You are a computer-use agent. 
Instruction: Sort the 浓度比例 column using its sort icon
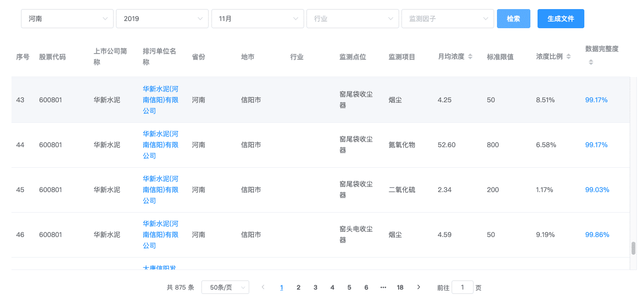point(569,56)
